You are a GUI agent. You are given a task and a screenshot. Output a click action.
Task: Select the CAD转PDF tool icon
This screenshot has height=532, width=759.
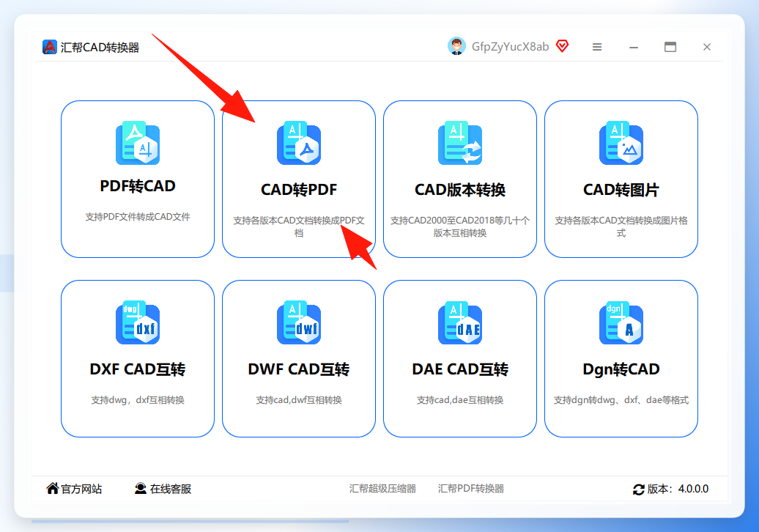[x=299, y=144]
